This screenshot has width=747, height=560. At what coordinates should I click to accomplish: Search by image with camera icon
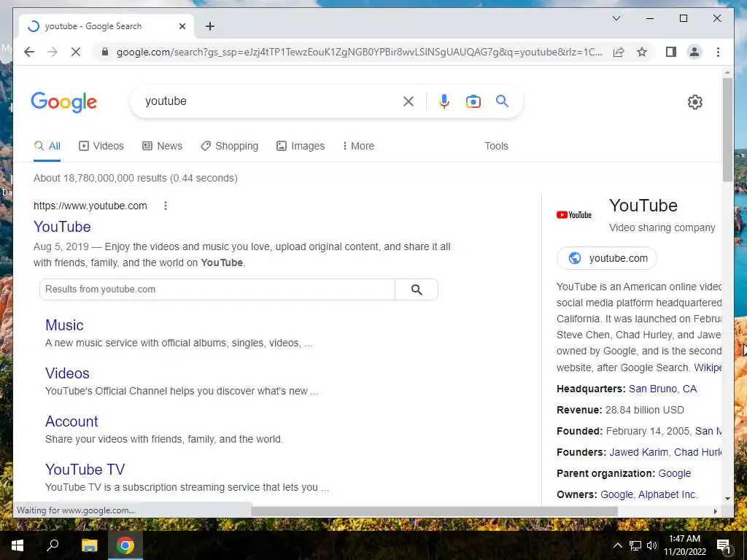(x=473, y=101)
